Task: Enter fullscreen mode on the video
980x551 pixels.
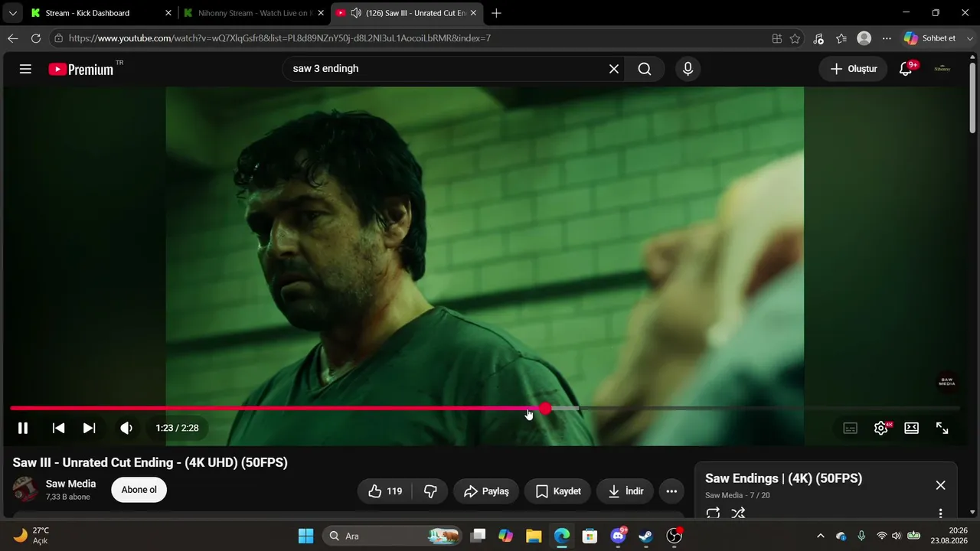Action: [942, 428]
